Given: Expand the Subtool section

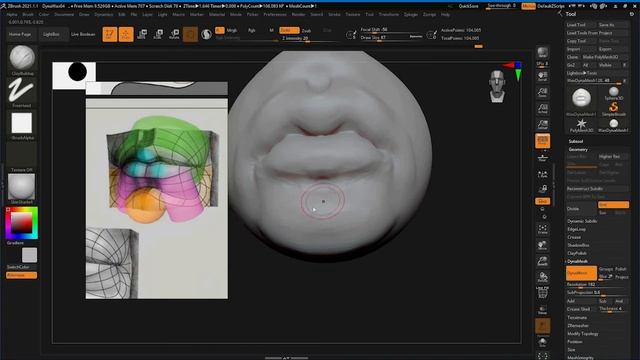Looking at the screenshot, I should pos(576,141).
